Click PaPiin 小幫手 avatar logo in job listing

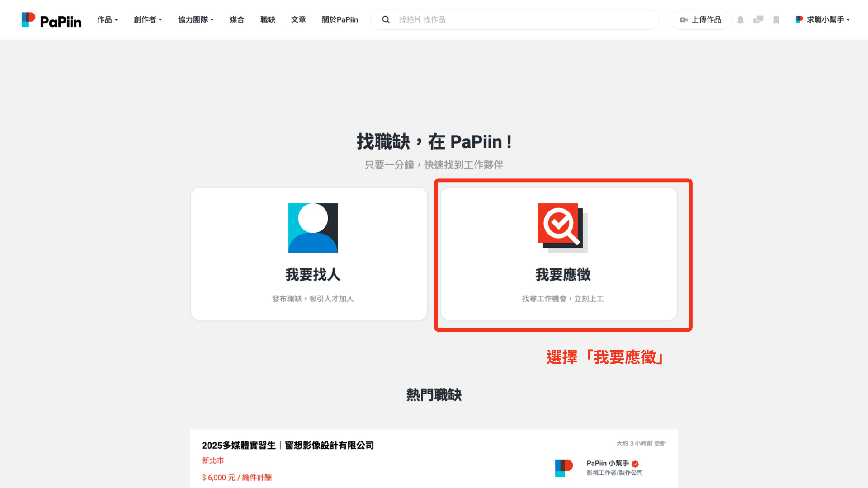pos(564,468)
